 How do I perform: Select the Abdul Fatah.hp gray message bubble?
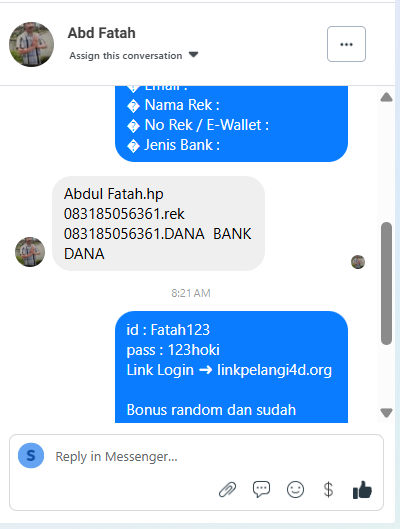[158, 223]
